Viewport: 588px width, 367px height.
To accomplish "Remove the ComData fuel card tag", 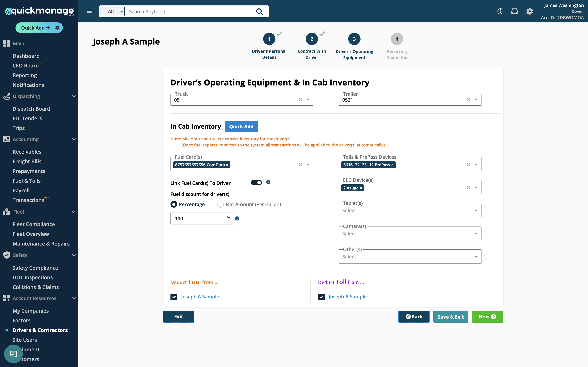I will click(x=227, y=165).
